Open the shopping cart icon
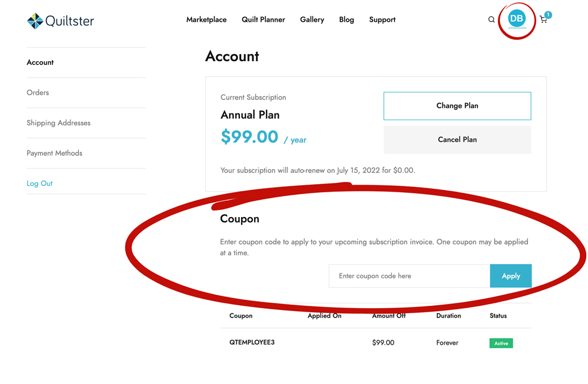The width and height of the screenshot is (588, 384). [x=543, y=20]
